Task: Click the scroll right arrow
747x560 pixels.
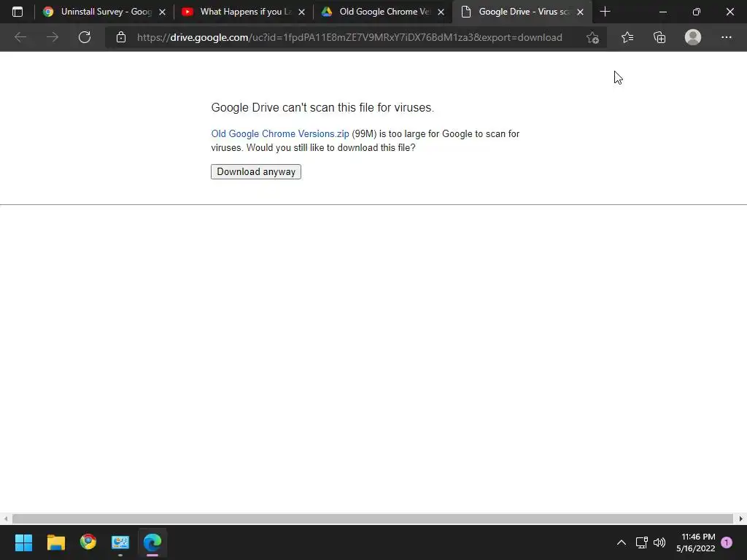Action: pos(741,518)
